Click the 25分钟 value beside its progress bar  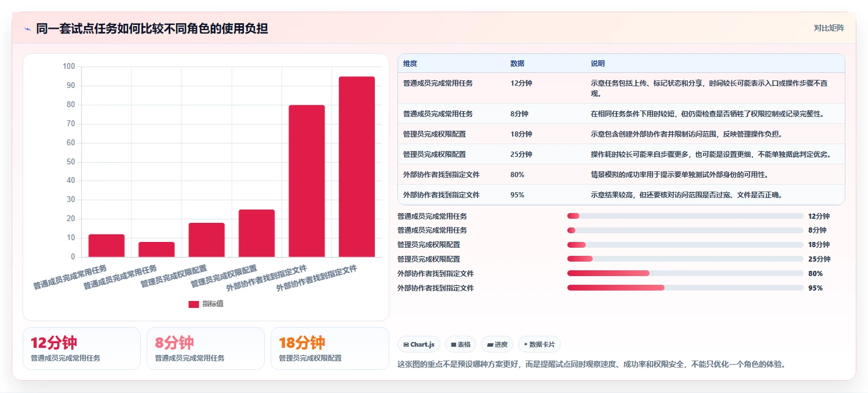(819, 259)
